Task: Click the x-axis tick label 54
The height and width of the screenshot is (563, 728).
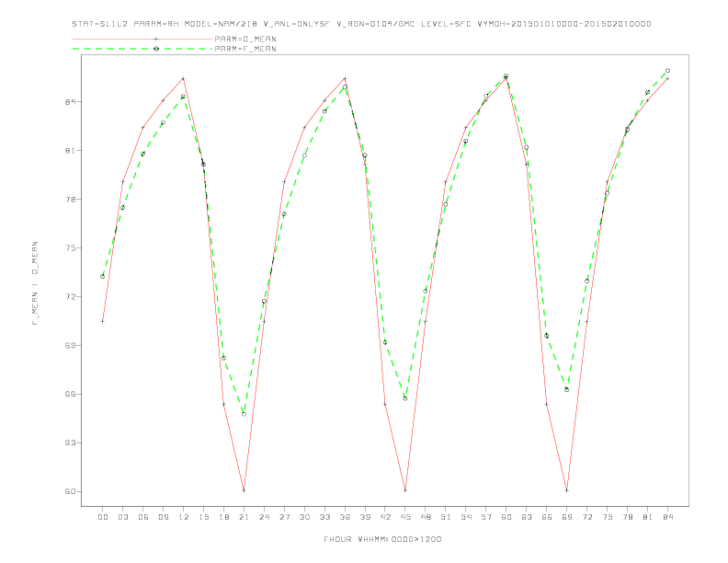Action: point(466,517)
